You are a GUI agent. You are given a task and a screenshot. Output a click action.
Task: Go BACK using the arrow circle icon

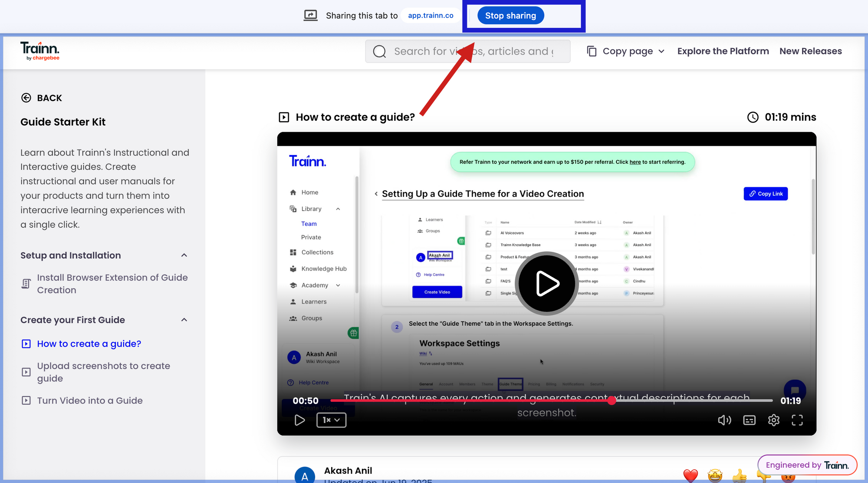pos(26,98)
